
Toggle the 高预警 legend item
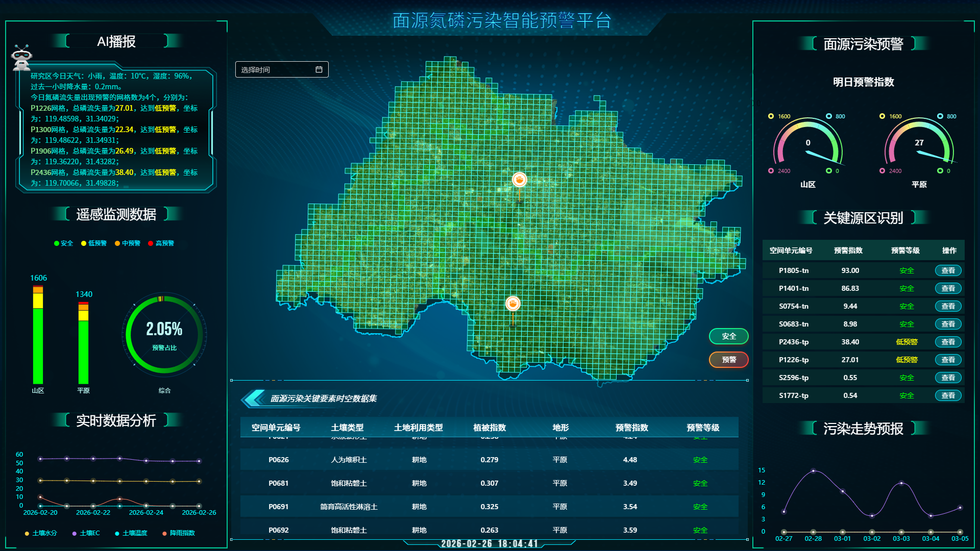pyautogui.click(x=161, y=243)
